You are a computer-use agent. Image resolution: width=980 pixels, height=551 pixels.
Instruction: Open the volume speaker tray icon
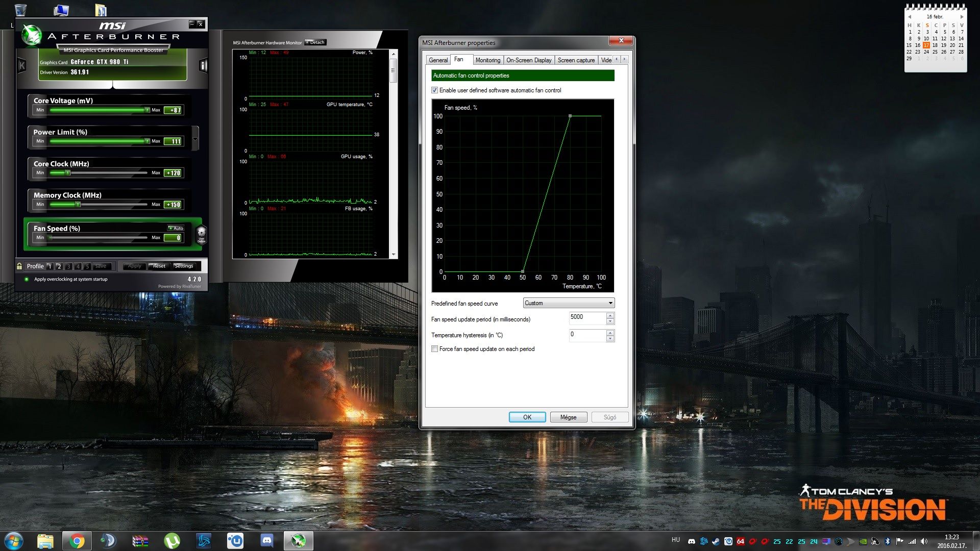[x=924, y=541]
